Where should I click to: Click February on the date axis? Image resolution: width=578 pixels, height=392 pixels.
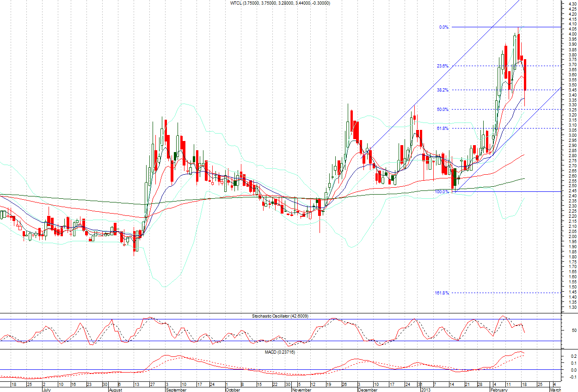(499, 390)
